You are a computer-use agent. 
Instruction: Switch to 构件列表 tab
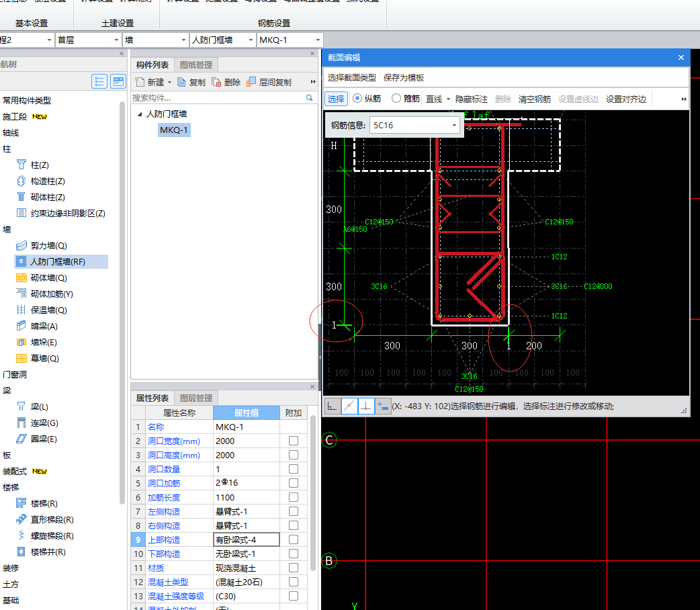pos(152,64)
